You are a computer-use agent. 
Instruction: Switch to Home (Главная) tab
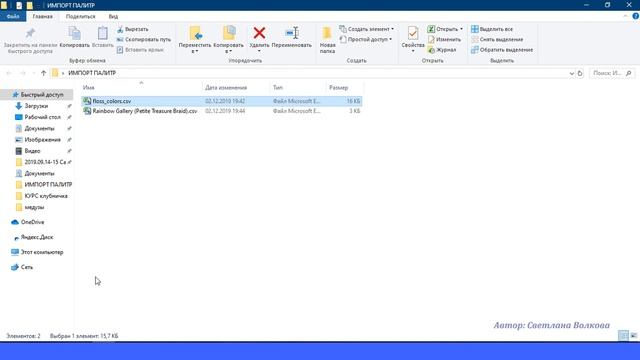point(42,16)
